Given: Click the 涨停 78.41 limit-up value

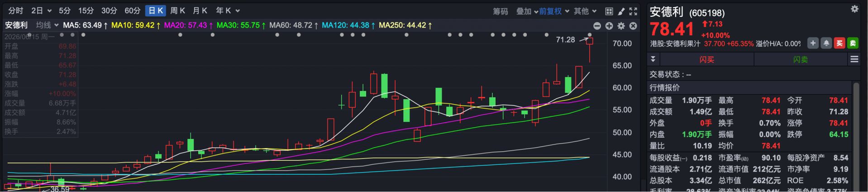Looking at the screenshot, I should point(838,123).
